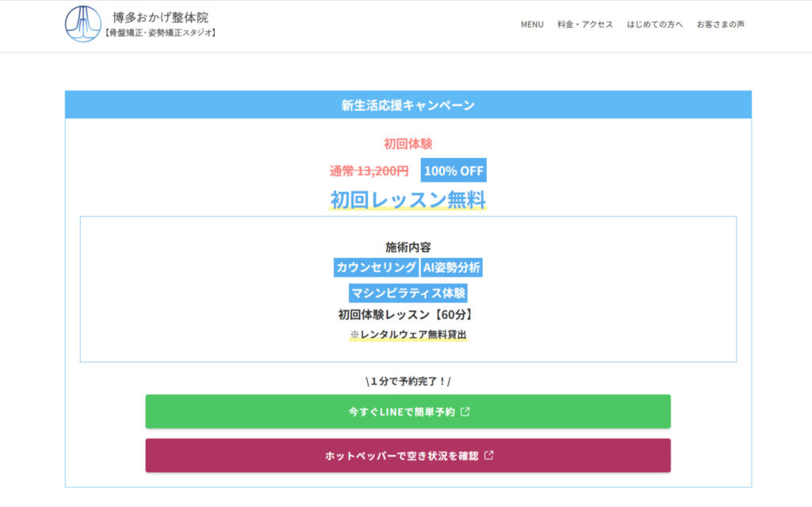Click external link icon on green LINE button
Image resolution: width=812 pixels, height=507 pixels.
[x=465, y=412]
